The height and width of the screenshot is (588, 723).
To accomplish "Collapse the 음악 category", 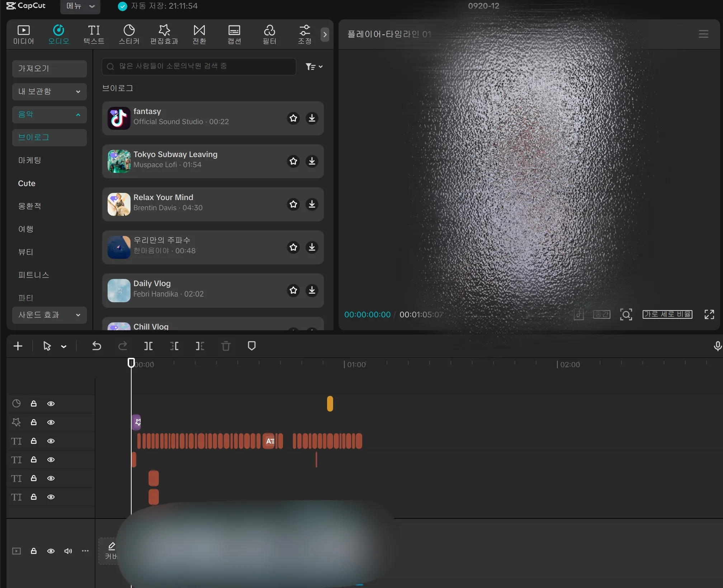I will (49, 114).
